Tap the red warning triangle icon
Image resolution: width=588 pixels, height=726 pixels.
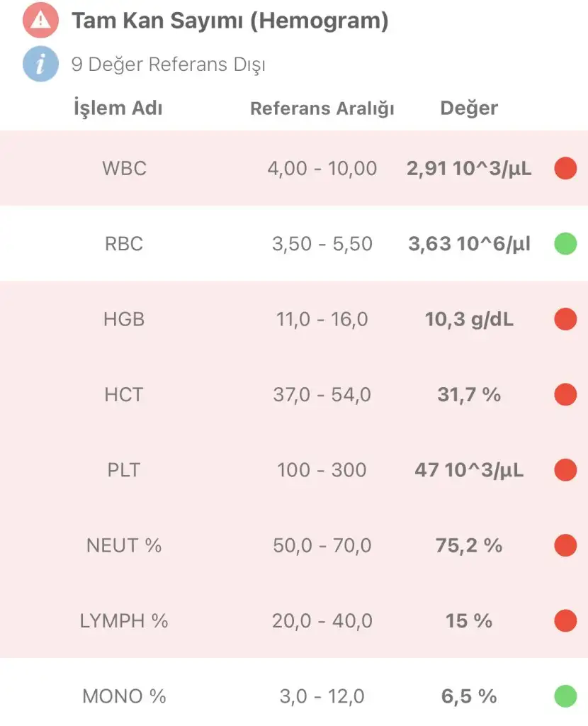click(40, 21)
